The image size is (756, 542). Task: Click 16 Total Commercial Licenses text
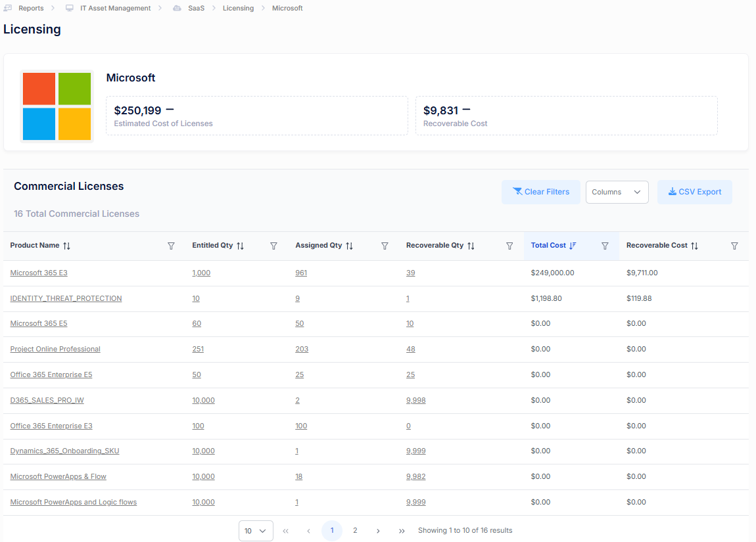click(x=76, y=214)
